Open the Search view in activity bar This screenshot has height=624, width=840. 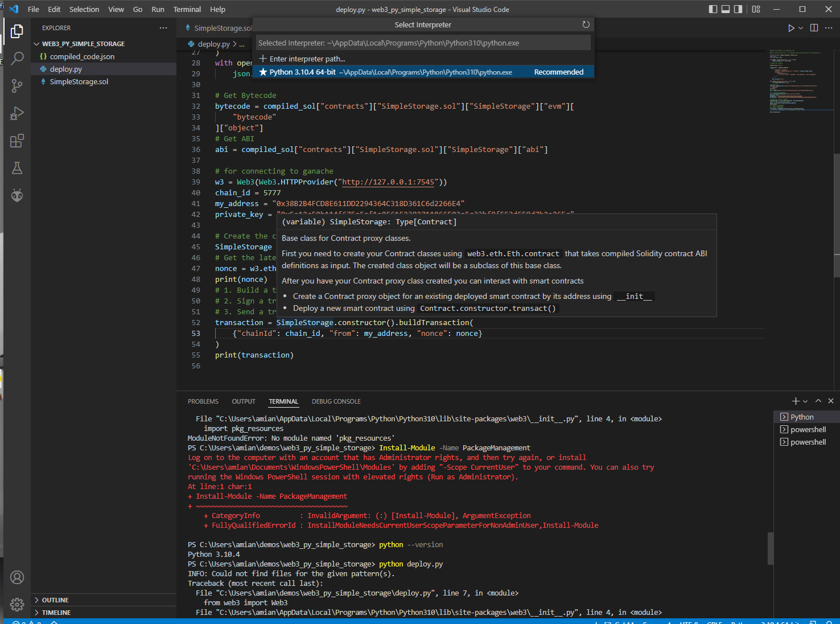(17, 58)
